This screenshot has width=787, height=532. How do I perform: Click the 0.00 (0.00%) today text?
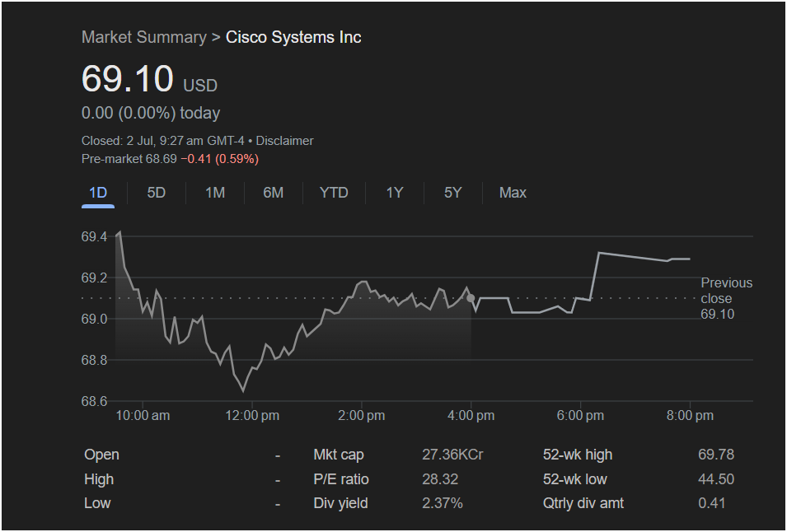pyautogui.click(x=151, y=113)
